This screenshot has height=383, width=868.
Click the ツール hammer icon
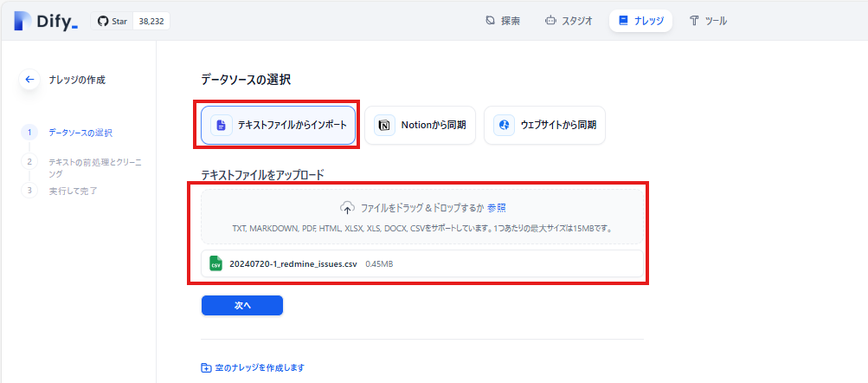694,21
